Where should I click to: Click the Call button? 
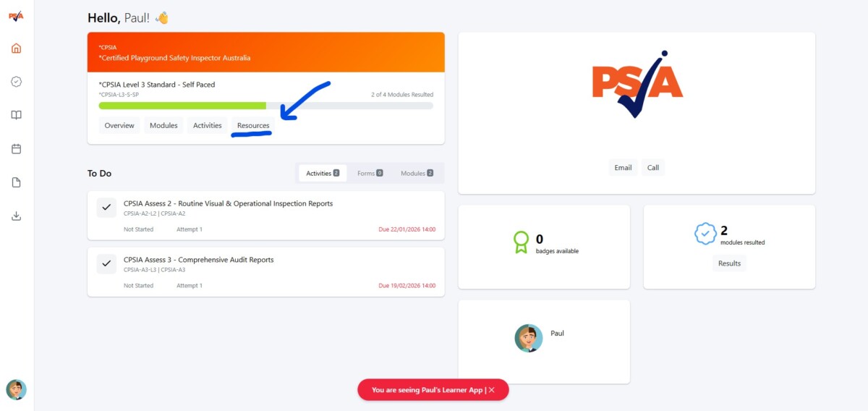[x=653, y=167]
